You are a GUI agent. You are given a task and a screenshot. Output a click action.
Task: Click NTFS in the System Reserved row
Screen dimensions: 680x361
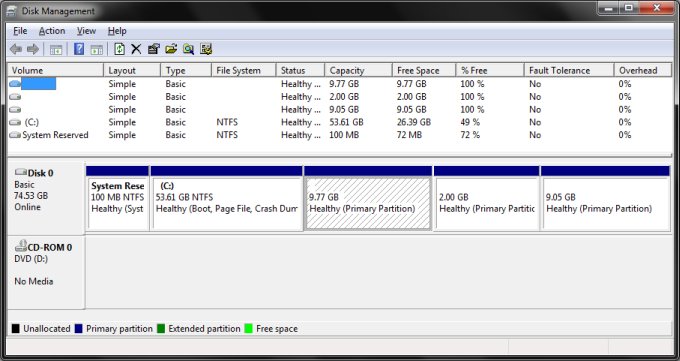pyautogui.click(x=227, y=135)
